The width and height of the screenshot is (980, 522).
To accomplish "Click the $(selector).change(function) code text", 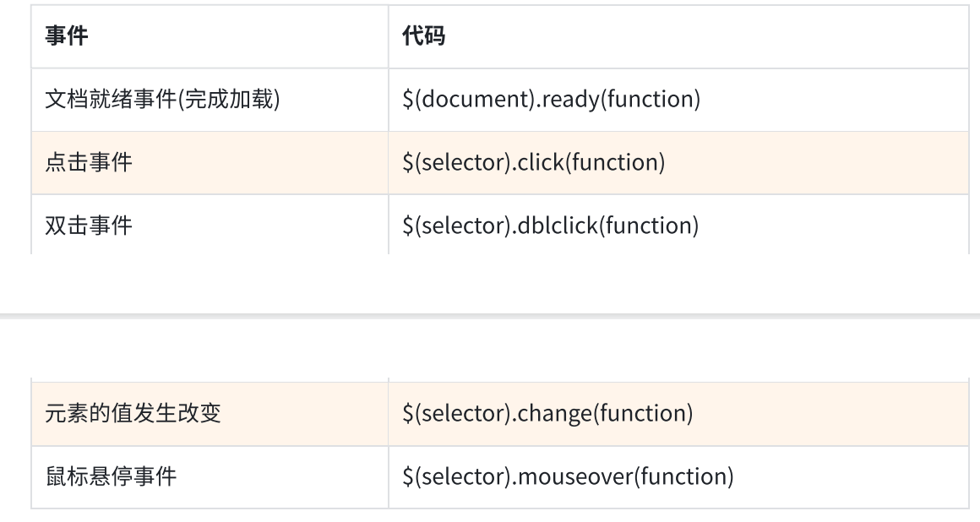I will (x=547, y=414).
